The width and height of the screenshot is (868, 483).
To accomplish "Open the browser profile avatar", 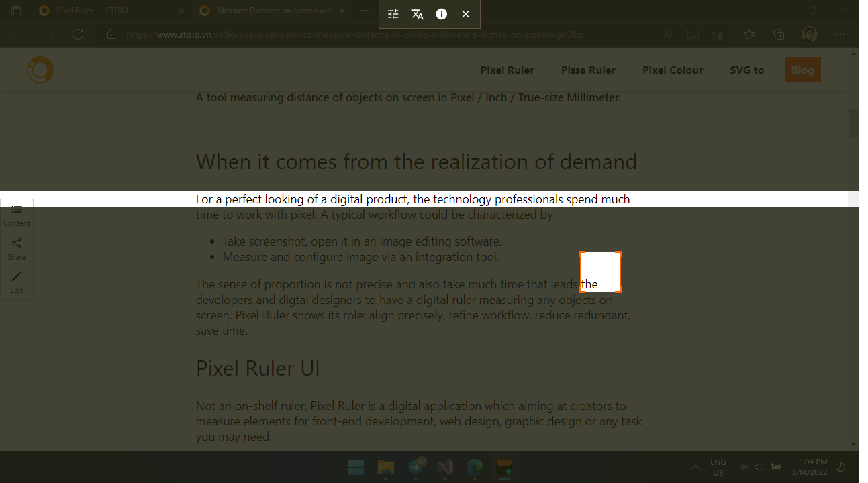I will [x=810, y=34].
